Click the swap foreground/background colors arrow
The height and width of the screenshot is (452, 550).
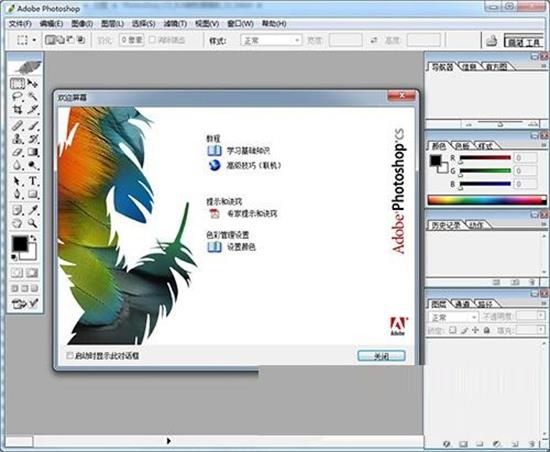pyautogui.click(x=33, y=238)
